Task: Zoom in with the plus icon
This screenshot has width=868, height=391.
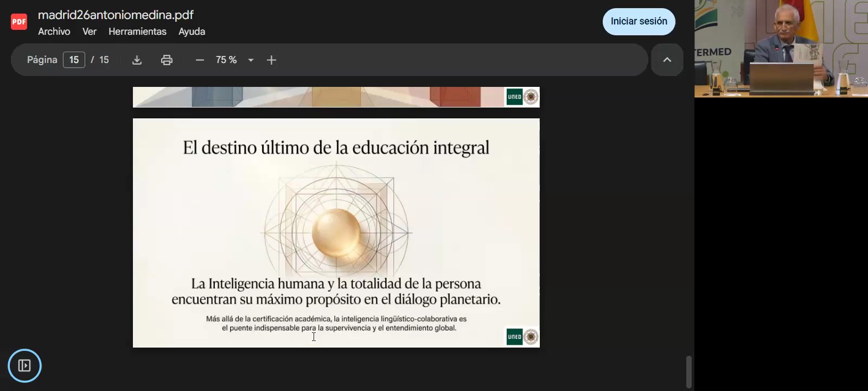Action: [x=272, y=60]
